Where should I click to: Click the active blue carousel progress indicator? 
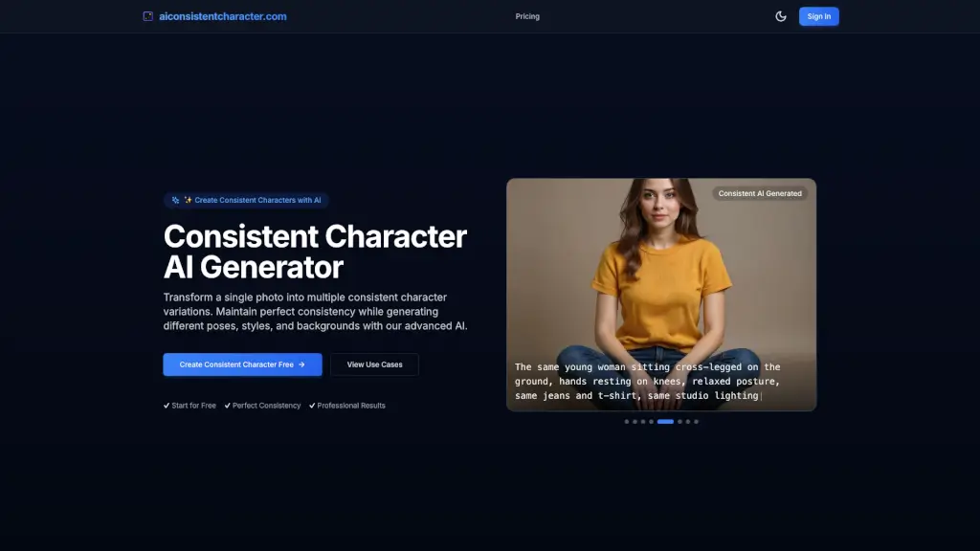click(x=665, y=421)
